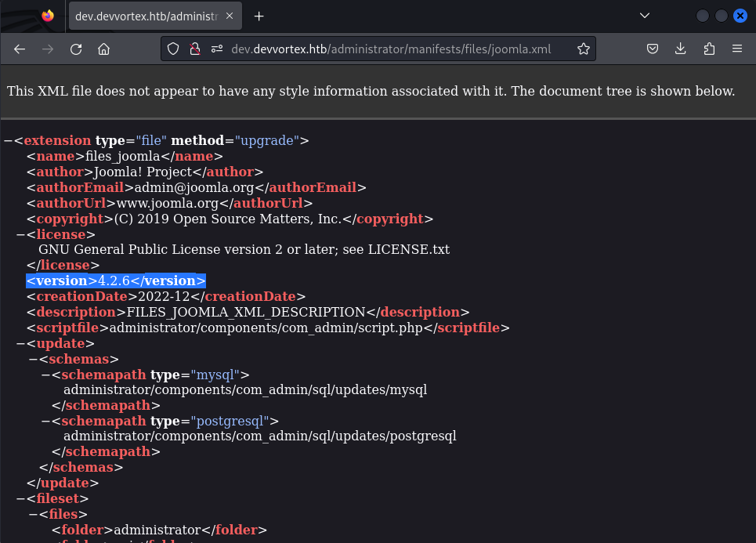The image size is (756, 543).
Task: Open the Firefox hamburger application menu
Action: [x=736, y=49]
